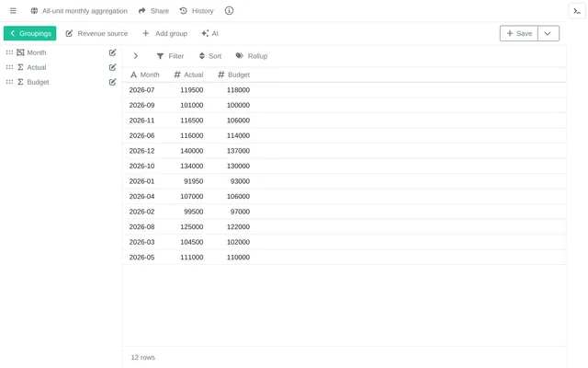Save the current grouping
This screenshot has height=368, width=588.
pos(519,33)
